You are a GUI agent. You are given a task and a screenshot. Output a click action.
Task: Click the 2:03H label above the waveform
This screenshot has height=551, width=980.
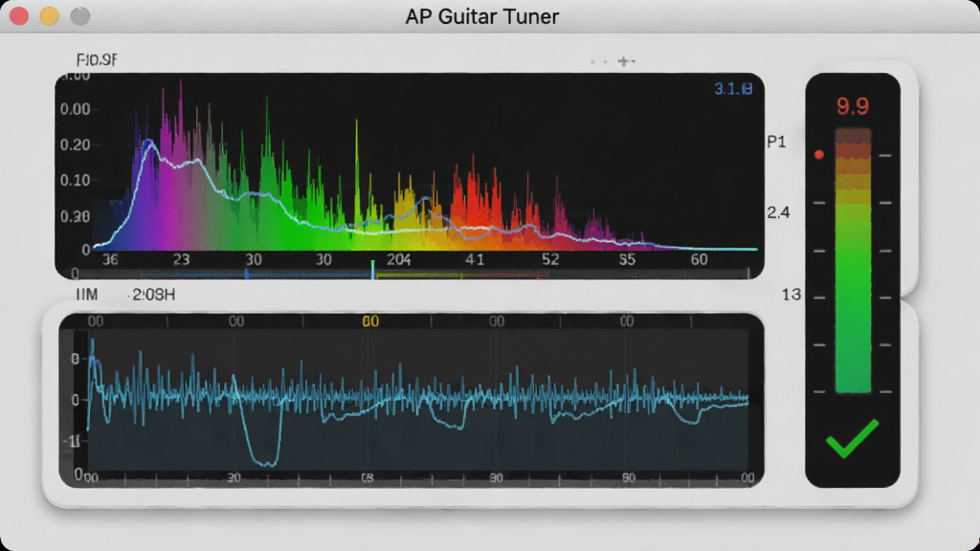pyautogui.click(x=153, y=295)
